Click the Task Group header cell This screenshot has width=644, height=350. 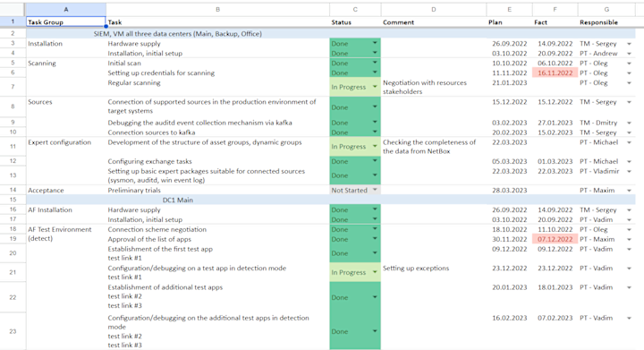point(65,22)
